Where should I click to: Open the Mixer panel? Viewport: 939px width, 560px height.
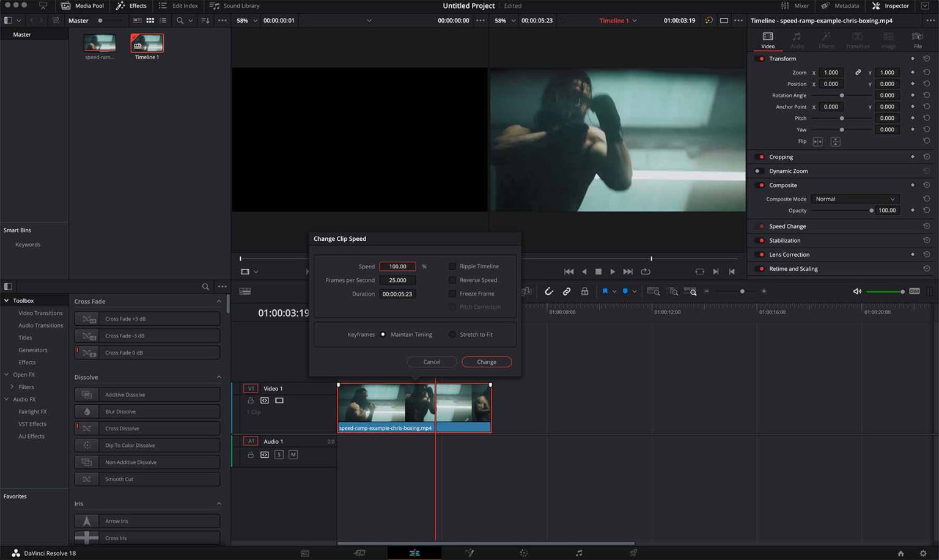pyautogui.click(x=796, y=6)
